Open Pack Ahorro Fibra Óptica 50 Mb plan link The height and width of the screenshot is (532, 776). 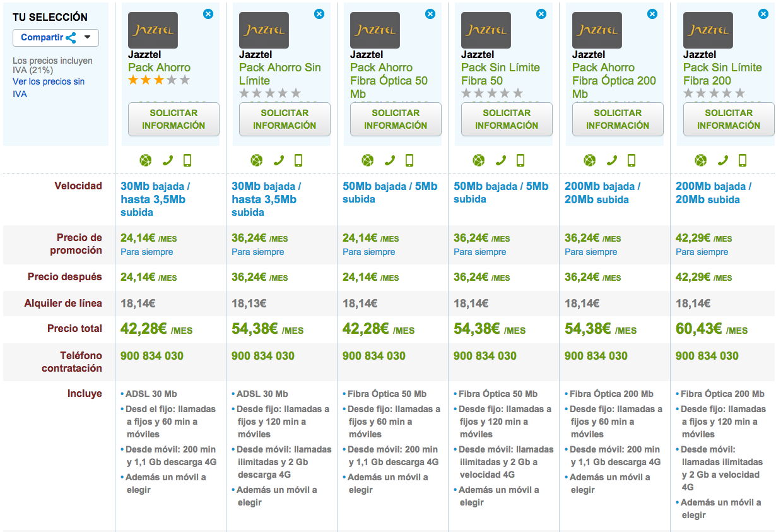[x=389, y=81]
